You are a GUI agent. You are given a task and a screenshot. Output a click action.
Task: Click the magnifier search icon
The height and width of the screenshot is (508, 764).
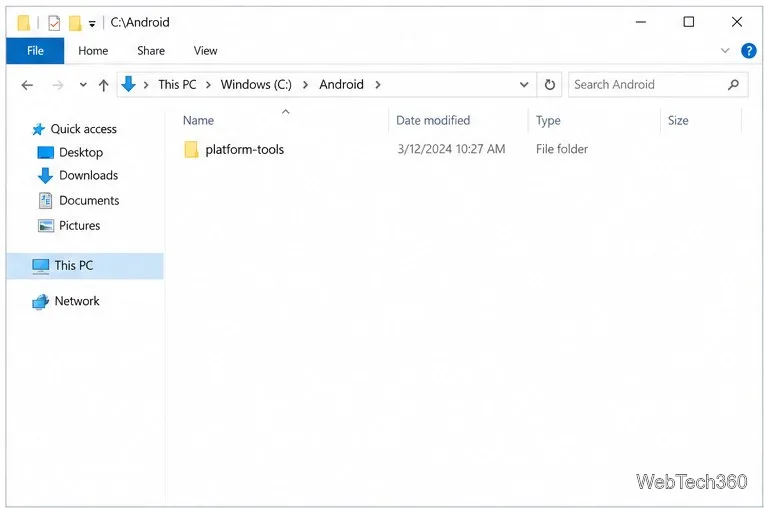pos(733,85)
